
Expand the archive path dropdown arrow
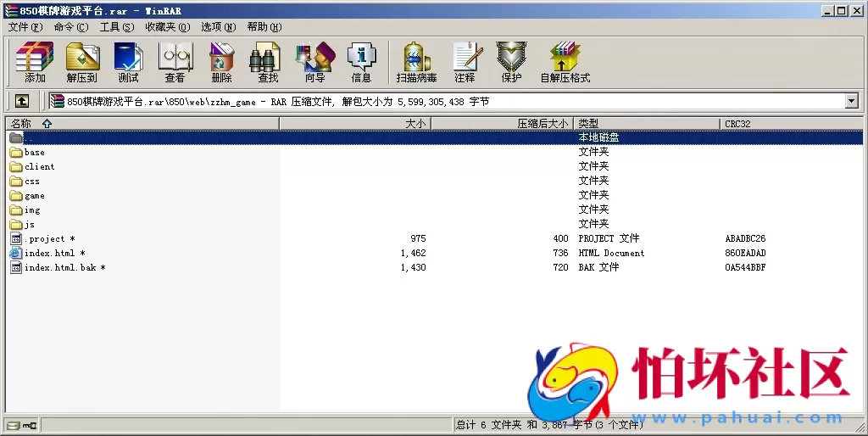pyautogui.click(x=851, y=101)
